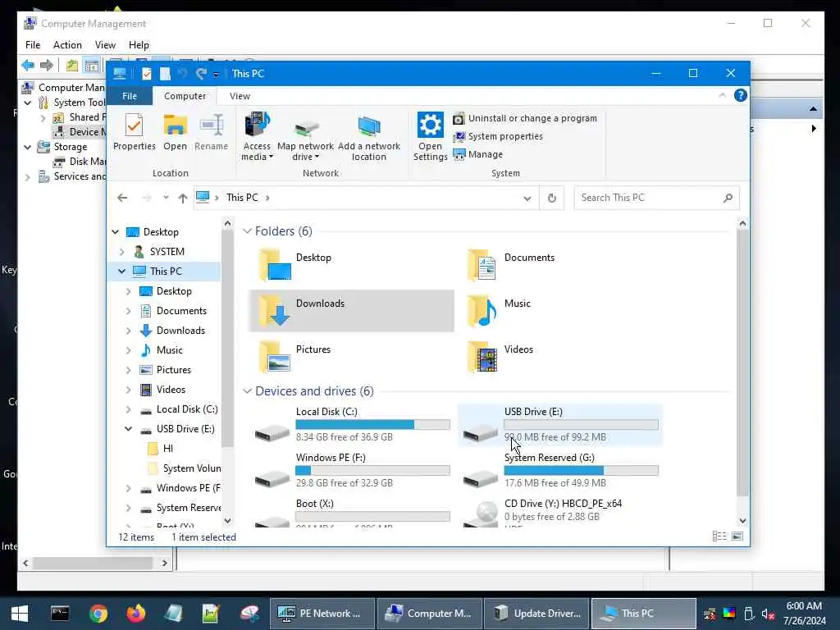Open the Map network drive menu
840x630 pixels.
(x=305, y=136)
